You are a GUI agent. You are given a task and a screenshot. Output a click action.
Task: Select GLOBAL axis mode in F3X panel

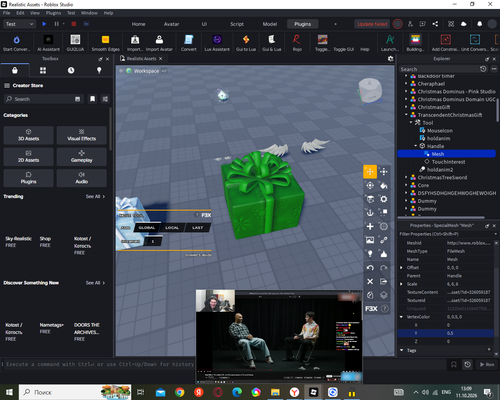pyautogui.click(x=147, y=228)
